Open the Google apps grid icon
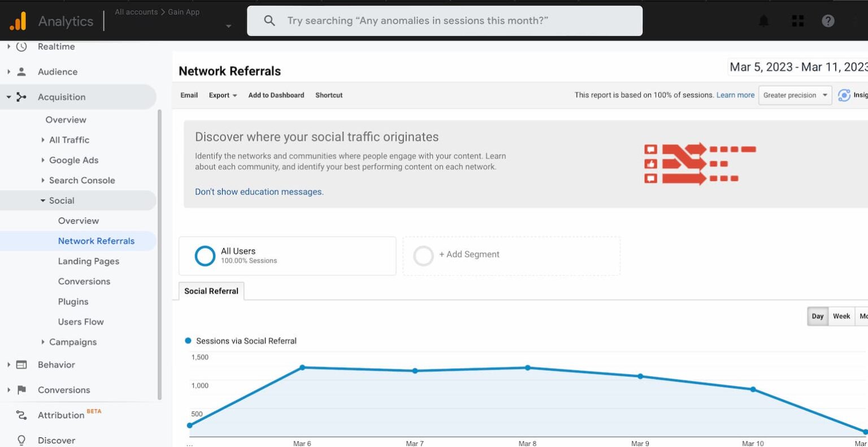This screenshot has height=447, width=868. click(x=797, y=21)
